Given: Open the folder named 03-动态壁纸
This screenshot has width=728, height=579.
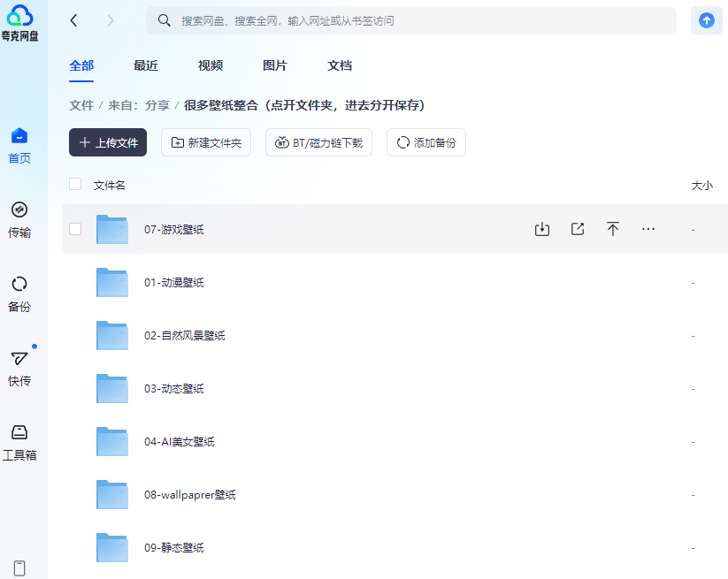Looking at the screenshot, I should tap(174, 389).
